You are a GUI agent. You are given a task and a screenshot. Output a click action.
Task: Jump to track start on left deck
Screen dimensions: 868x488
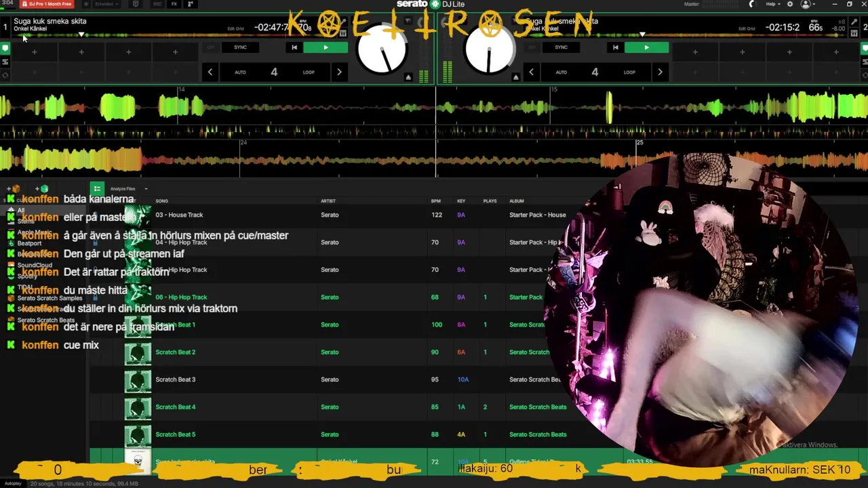coord(294,47)
